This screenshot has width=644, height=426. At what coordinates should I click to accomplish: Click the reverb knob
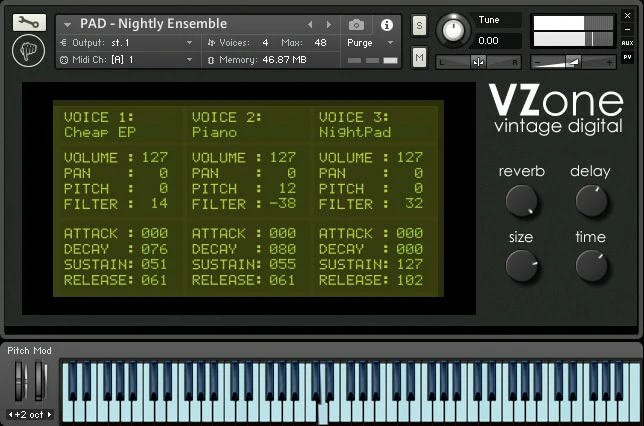(522, 200)
